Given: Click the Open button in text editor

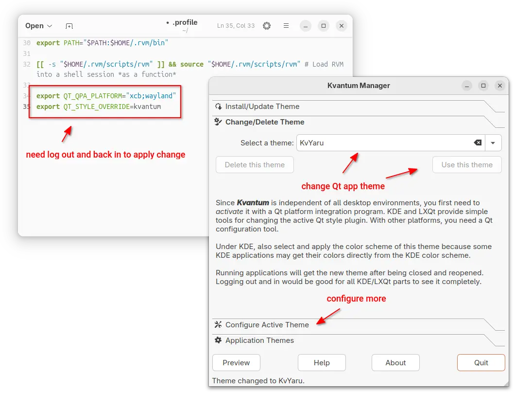Looking at the screenshot, I should 34,26.
